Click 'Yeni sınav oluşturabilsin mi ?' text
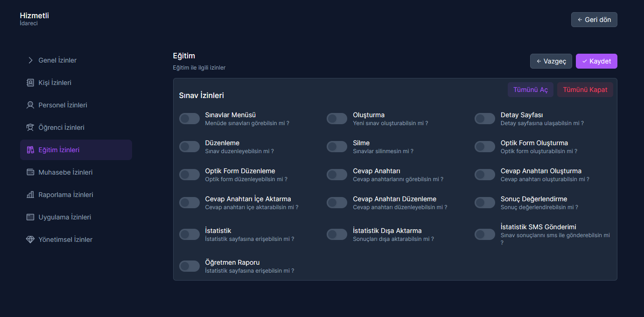Image resolution: width=644 pixels, height=317 pixels. click(x=391, y=123)
